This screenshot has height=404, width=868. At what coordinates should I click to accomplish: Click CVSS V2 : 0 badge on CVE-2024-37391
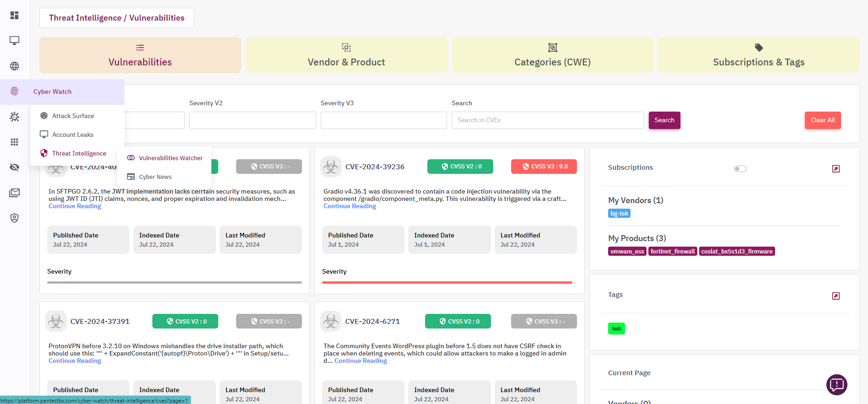[185, 321]
